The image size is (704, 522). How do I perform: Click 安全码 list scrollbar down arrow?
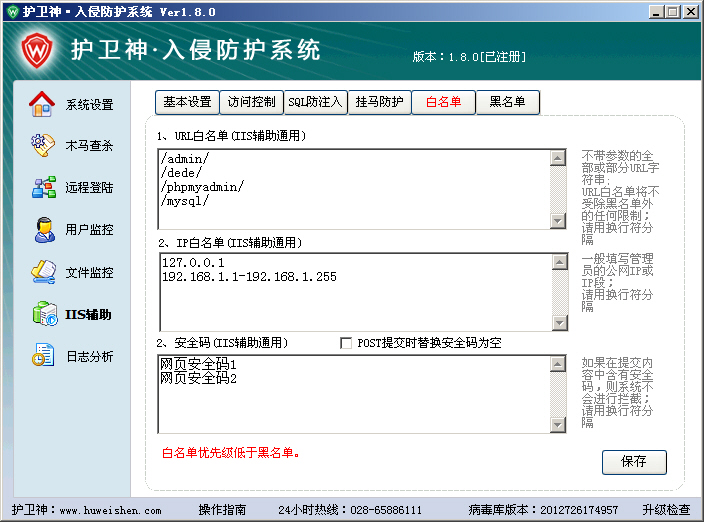click(558, 425)
